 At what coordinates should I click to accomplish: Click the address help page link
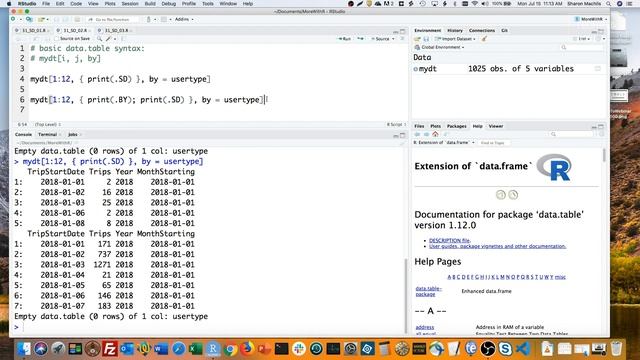(x=425, y=327)
